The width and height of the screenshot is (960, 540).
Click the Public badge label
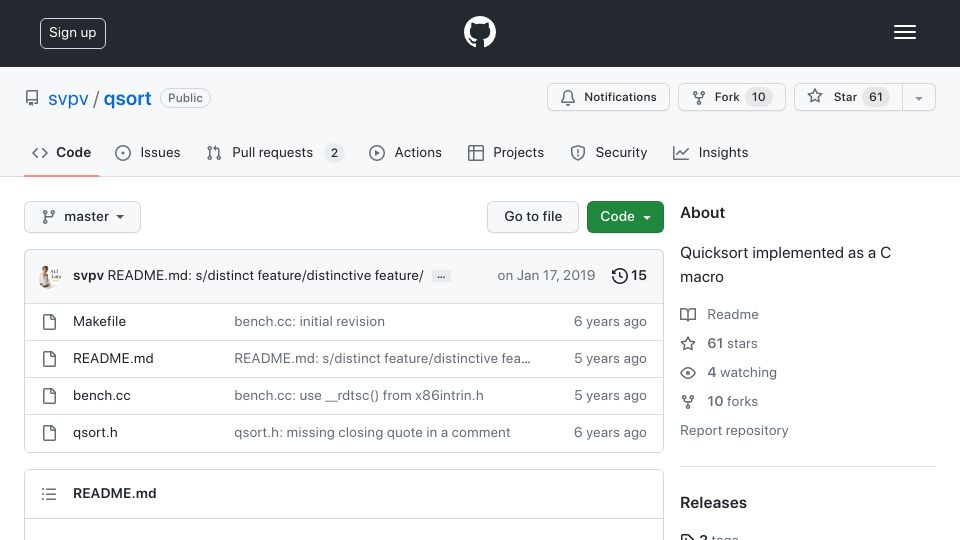tap(185, 98)
